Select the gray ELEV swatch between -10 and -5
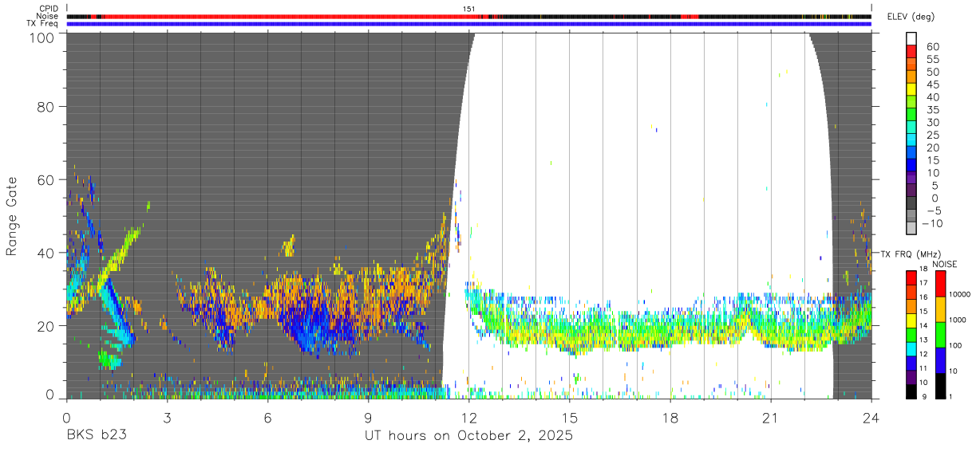 911,217
